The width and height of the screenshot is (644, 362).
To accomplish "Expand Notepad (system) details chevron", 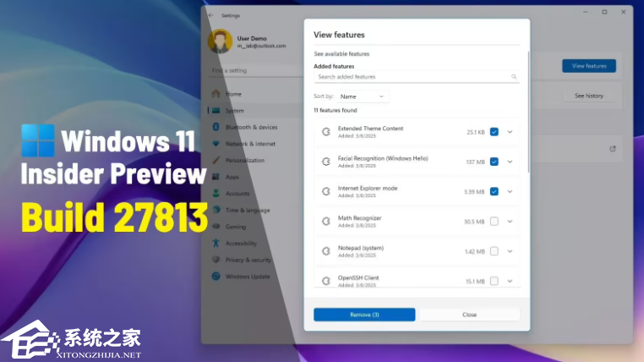I will click(x=510, y=251).
